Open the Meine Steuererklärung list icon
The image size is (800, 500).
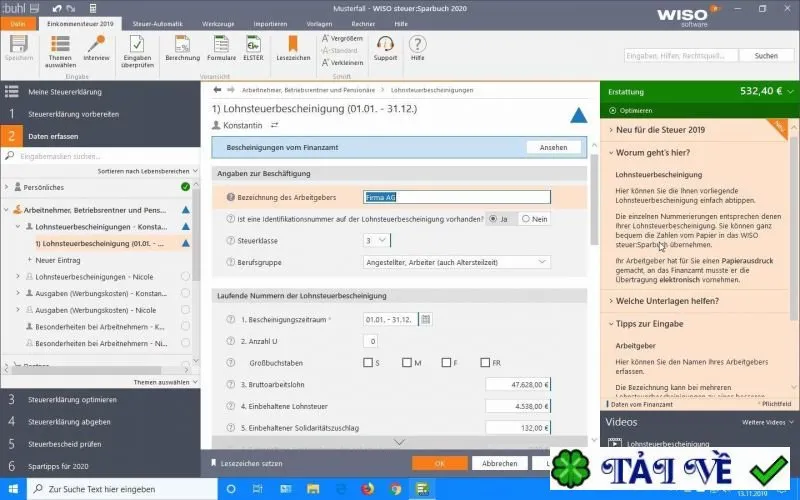[x=12, y=91]
